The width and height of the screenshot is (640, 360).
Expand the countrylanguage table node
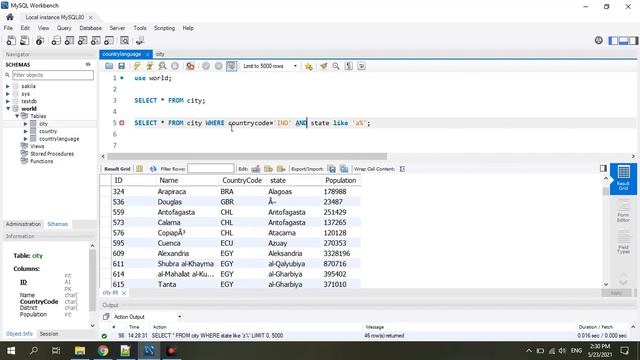pyautogui.click(x=25, y=139)
